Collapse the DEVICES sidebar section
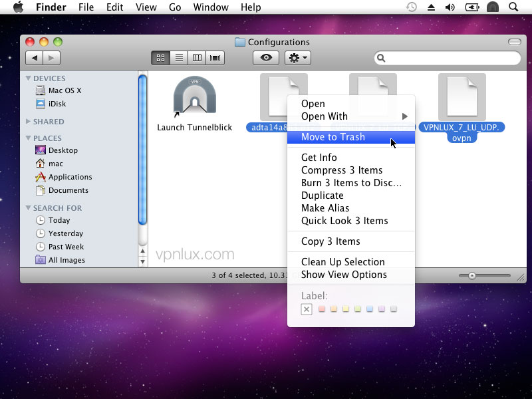532x399 pixels. 28,78
